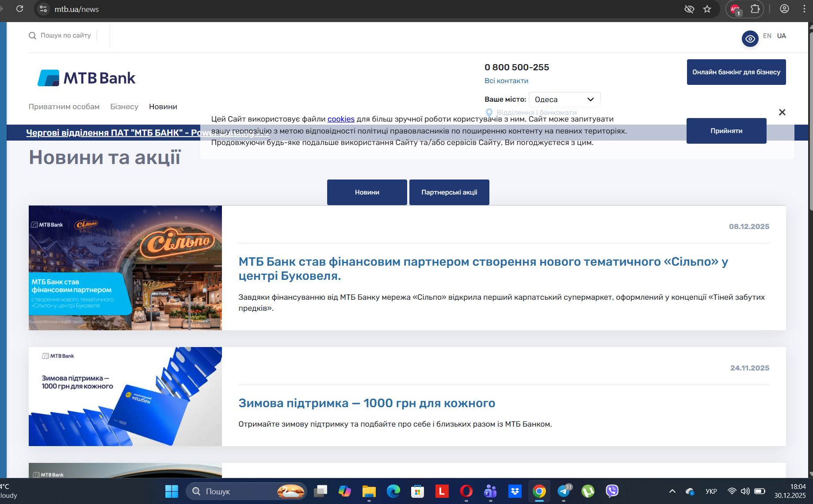Image resolution: width=813 pixels, height=504 pixels.
Task: Open Microsoft Store from the taskbar
Action: click(418, 491)
